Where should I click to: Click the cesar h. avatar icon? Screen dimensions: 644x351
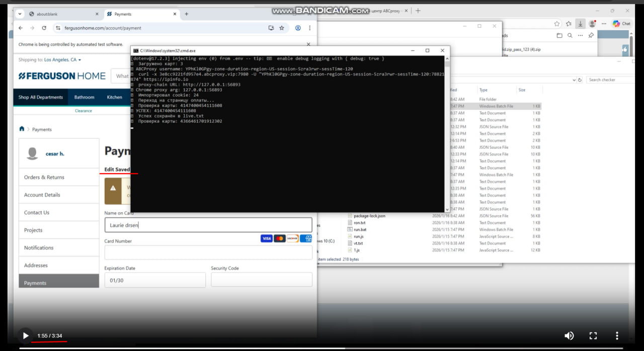(x=32, y=153)
